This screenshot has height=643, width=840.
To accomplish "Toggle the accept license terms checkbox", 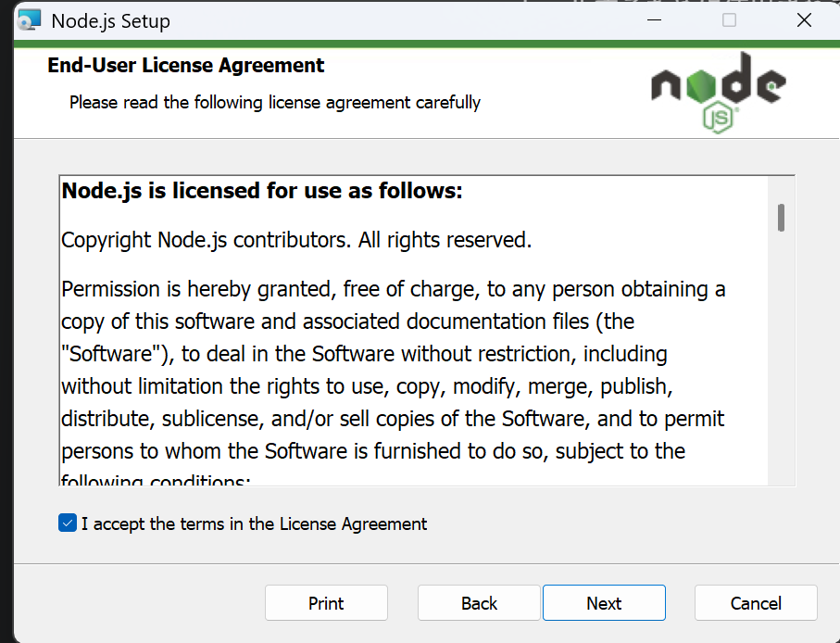I will tap(67, 523).
